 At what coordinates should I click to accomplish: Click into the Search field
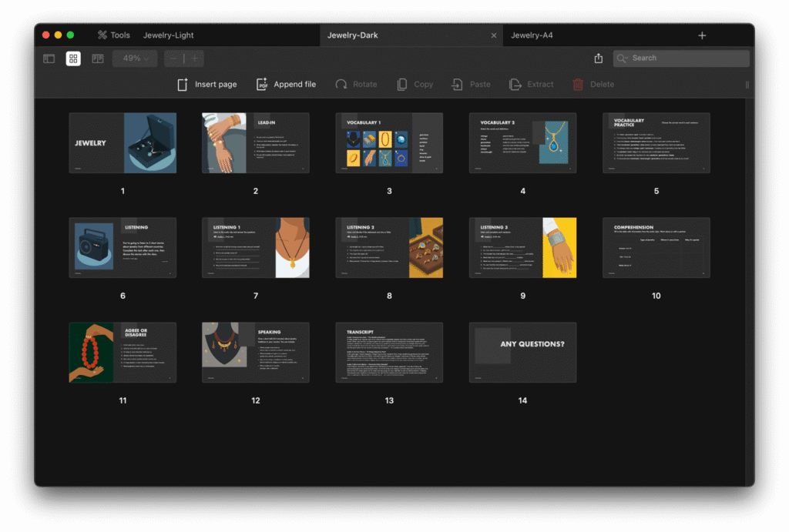pos(686,59)
